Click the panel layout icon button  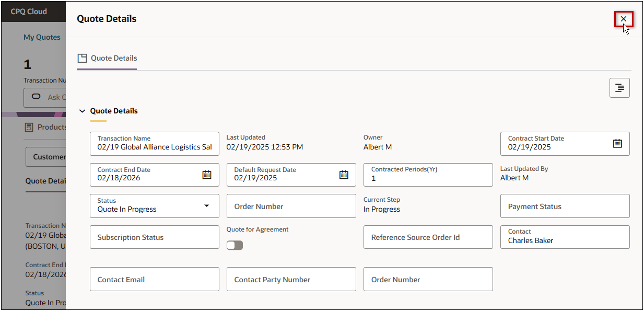tap(619, 88)
